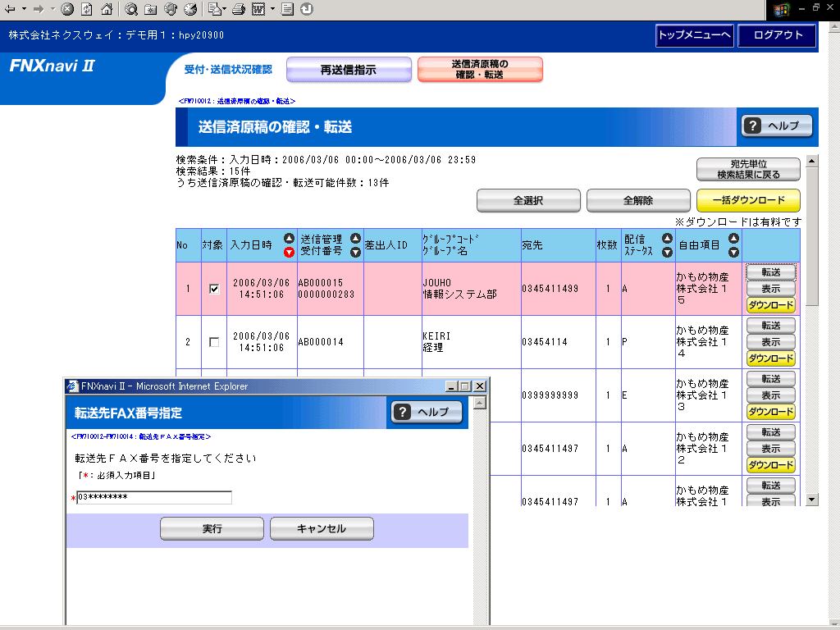Click the browser Back arrow icon
Screen dimensions: 840x630
(x=10, y=10)
